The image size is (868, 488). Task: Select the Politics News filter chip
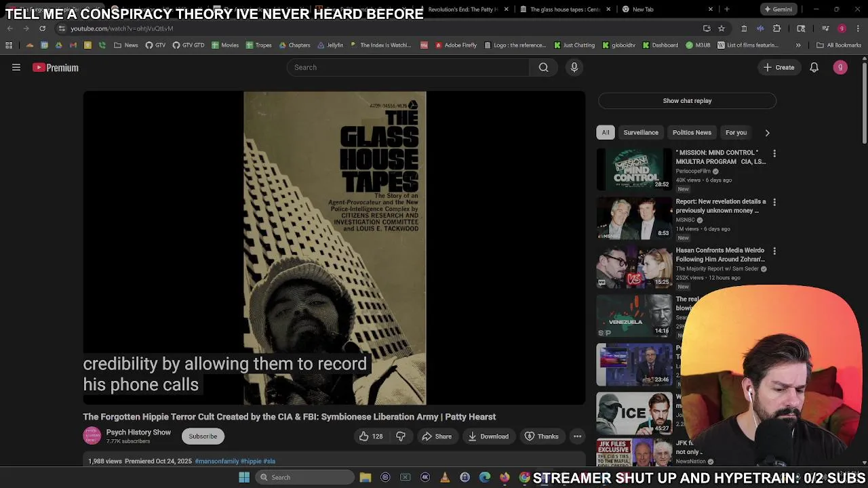tap(692, 133)
